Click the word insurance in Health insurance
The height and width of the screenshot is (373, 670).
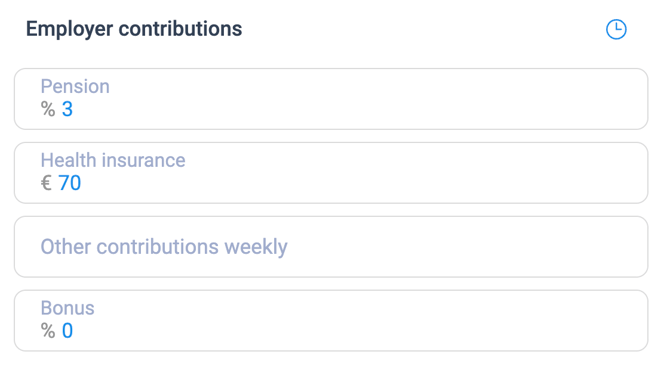tap(144, 160)
